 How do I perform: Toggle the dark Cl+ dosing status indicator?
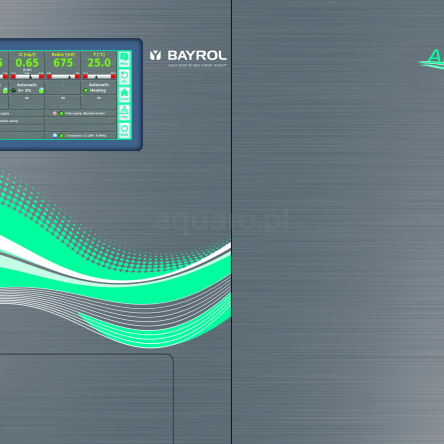coord(14,90)
